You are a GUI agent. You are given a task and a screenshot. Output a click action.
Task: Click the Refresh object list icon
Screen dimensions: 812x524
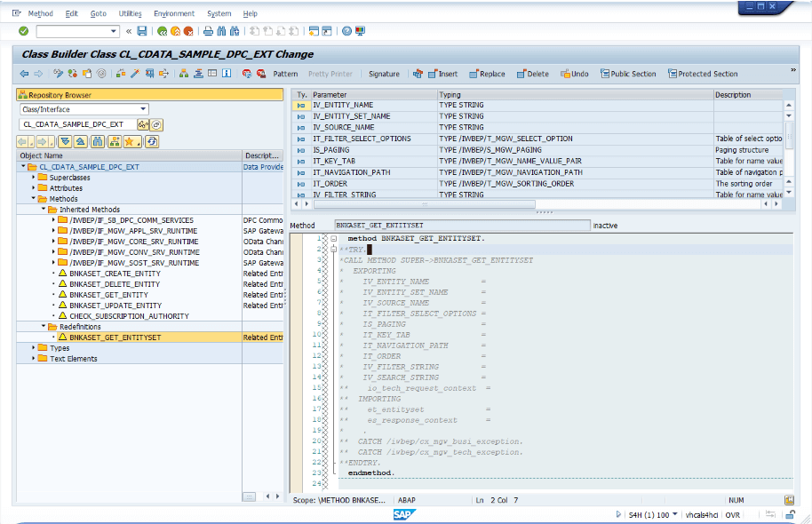pyautogui.click(x=152, y=141)
